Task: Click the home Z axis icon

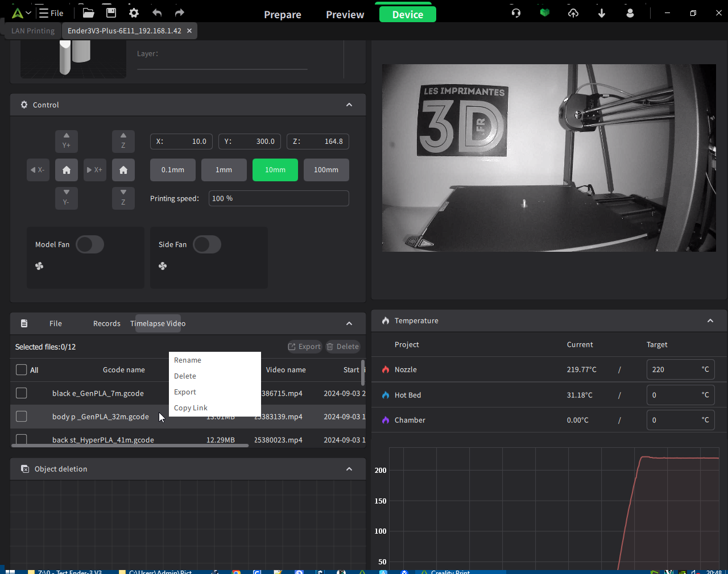Action: click(x=123, y=170)
